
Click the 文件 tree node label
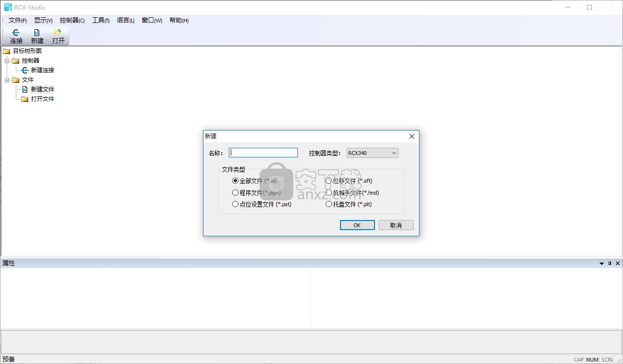pos(28,80)
